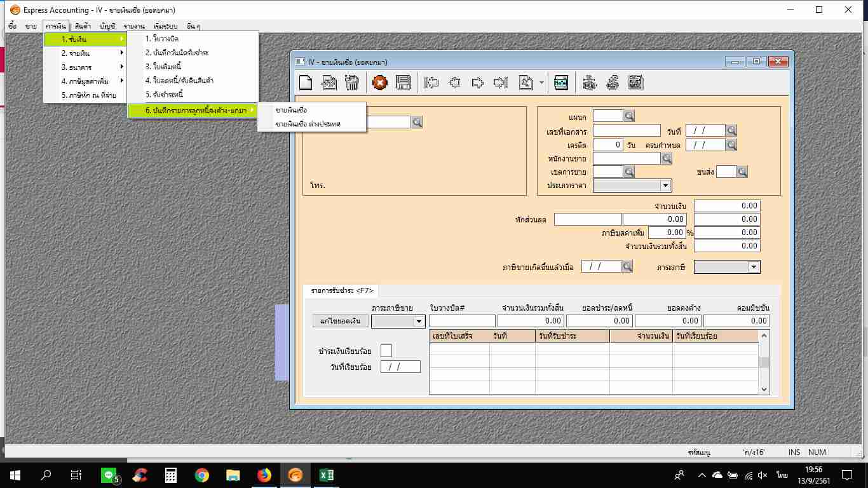Click the เลขที่เอกสาร input field

point(627,131)
